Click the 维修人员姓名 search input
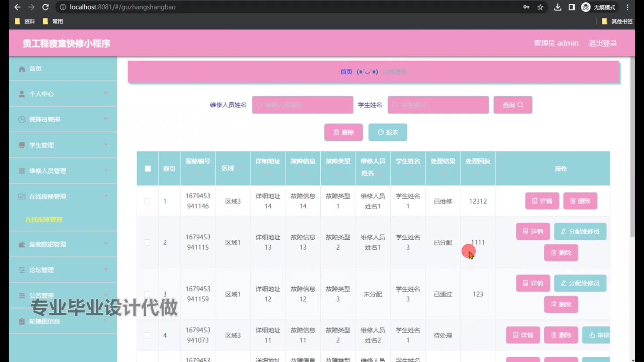The width and height of the screenshot is (644, 362). tap(303, 105)
